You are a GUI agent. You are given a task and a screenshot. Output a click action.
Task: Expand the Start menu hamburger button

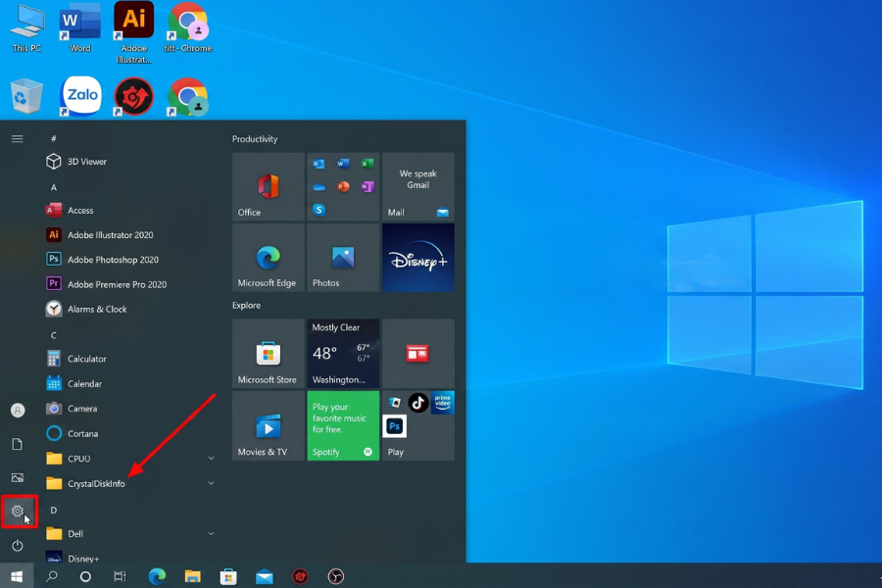click(x=18, y=138)
